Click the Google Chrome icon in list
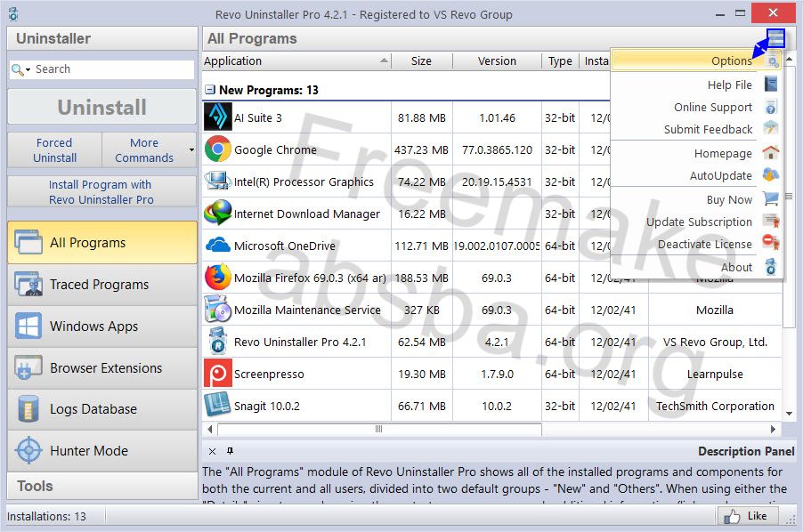This screenshot has height=532, width=803. [x=217, y=149]
